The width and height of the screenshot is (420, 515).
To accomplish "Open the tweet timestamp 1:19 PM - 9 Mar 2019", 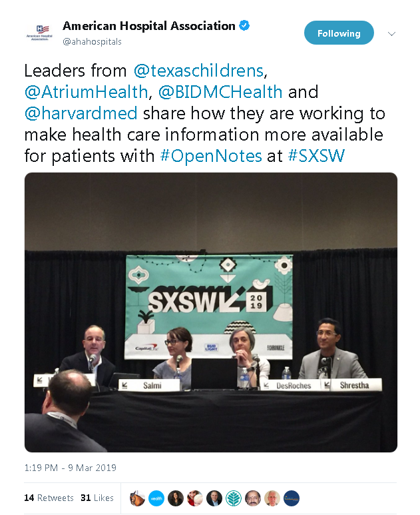I will tap(70, 468).
